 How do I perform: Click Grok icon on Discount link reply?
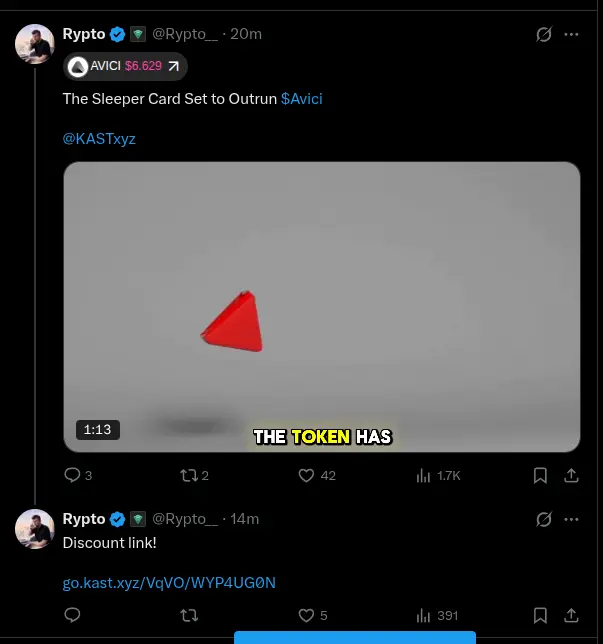(544, 519)
